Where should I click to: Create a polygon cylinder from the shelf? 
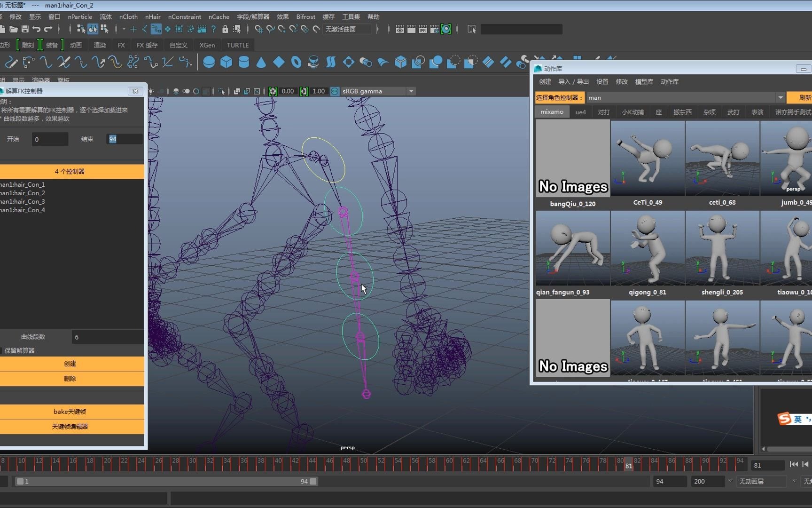pyautogui.click(x=244, y=62)
